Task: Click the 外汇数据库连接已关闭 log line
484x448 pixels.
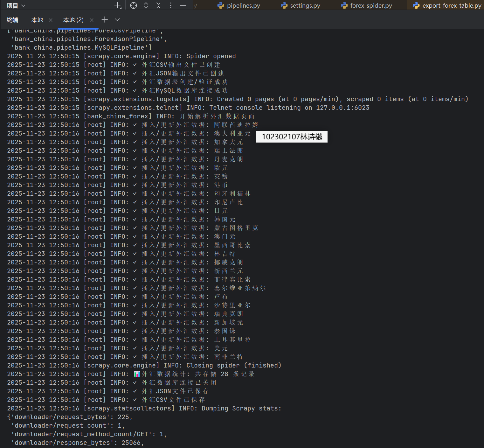Action: click(112, 382)
